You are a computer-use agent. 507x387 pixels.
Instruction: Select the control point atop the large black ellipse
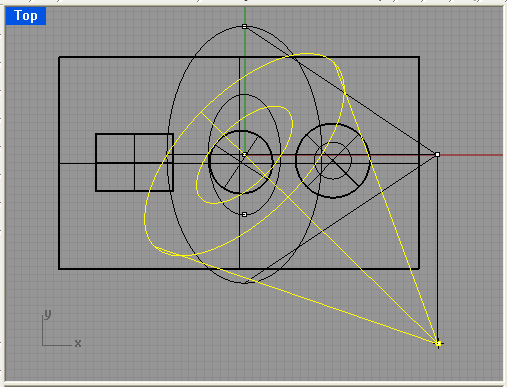point(244,26)
